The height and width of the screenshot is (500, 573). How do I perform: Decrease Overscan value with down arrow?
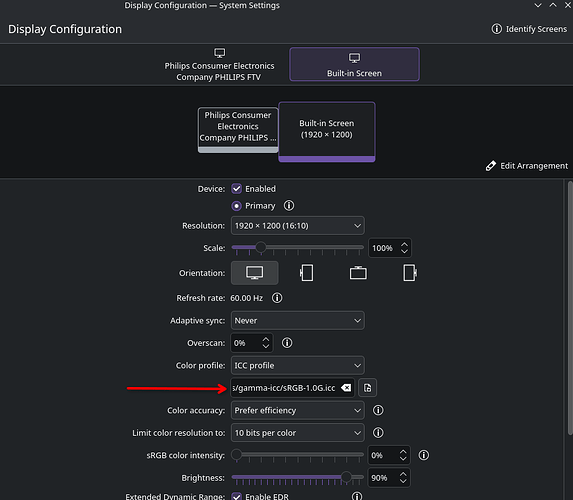pyautogui.click(x=266, y=346)
